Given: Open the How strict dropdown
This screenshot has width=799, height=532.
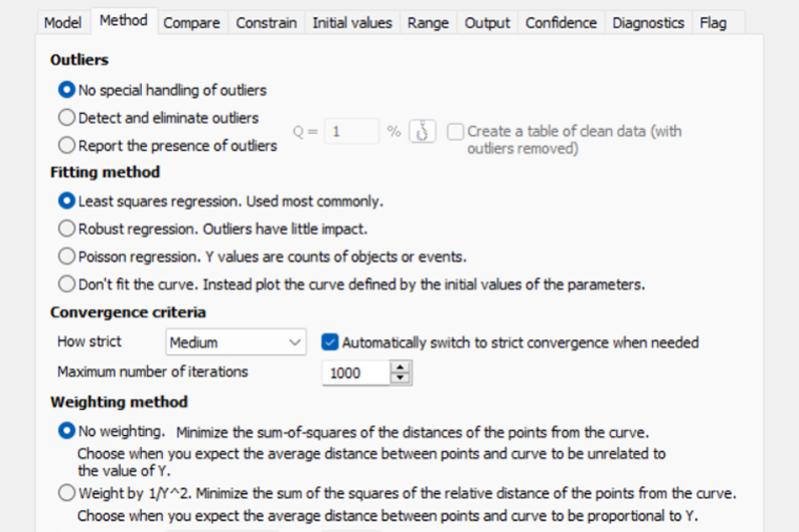Looking at the screenshot, I should click(236, 342).
